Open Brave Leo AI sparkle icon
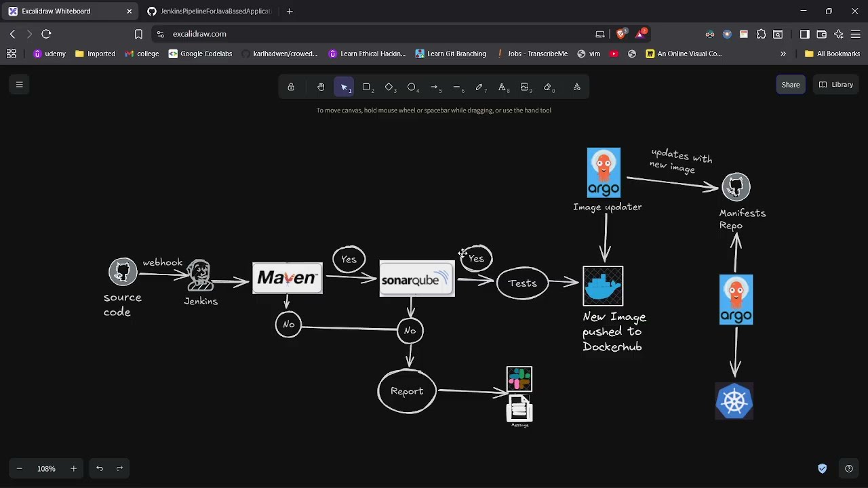Screen dimensions: 868x488 click(839, 34)
